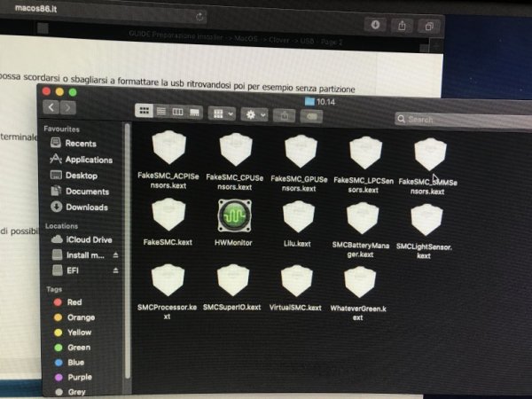Select FakeSMC_CPUSensors.kext file icon
The height and width of the screenshot is (399, 532).
(x=236, y=149)
